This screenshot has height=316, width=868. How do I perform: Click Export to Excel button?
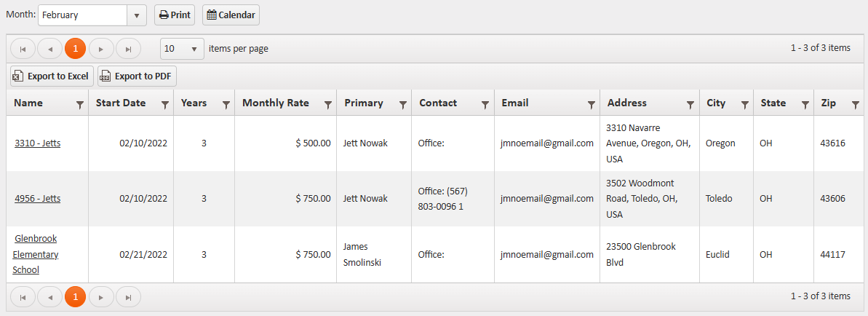(52, 76)
